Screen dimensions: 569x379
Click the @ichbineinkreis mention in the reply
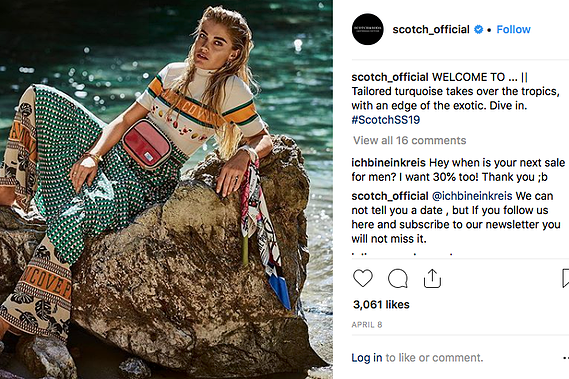coord(472,196)
